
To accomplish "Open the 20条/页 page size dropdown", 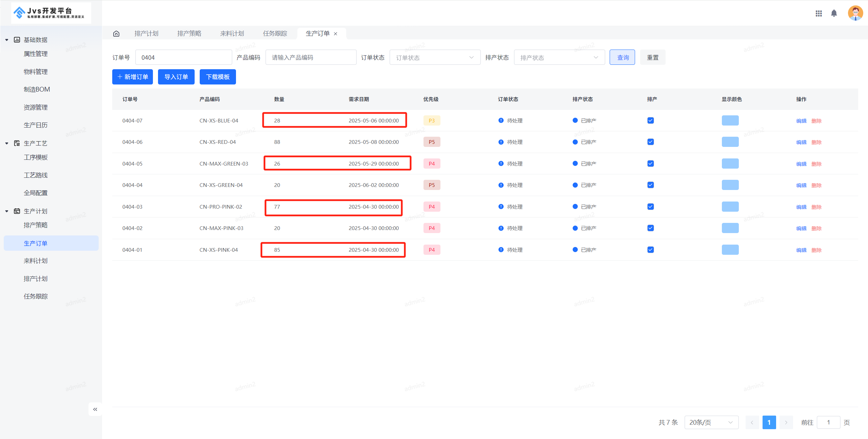I will 711,422.
